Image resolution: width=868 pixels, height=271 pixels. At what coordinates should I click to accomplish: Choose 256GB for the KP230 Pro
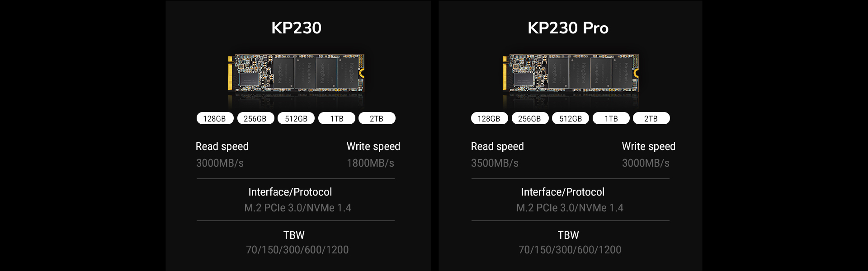(x=530, y=118)
